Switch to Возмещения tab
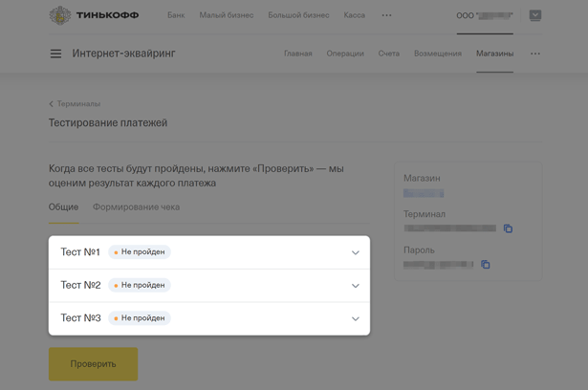The width and height of the screenshot is (588, 390). click(x=438, y=54)
